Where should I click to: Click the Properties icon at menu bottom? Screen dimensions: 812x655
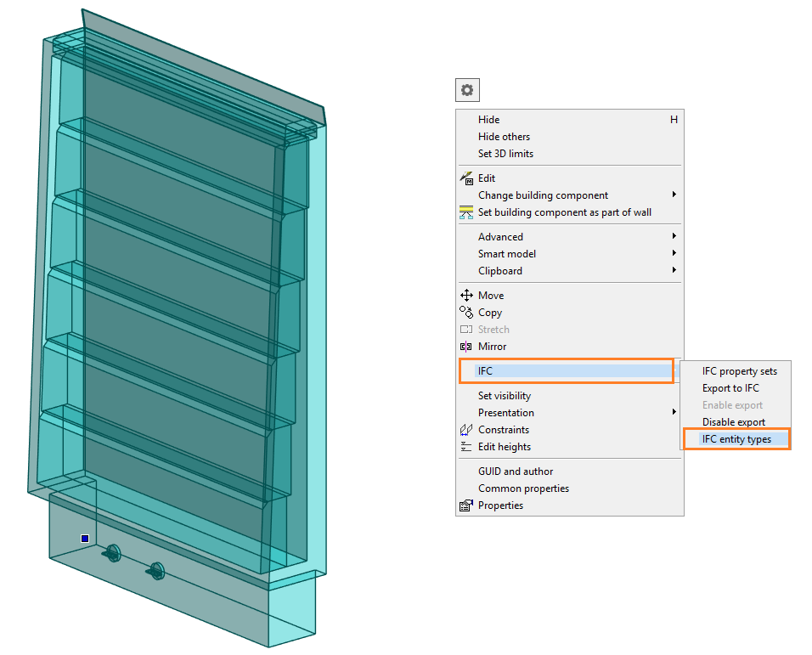(466, 505)
